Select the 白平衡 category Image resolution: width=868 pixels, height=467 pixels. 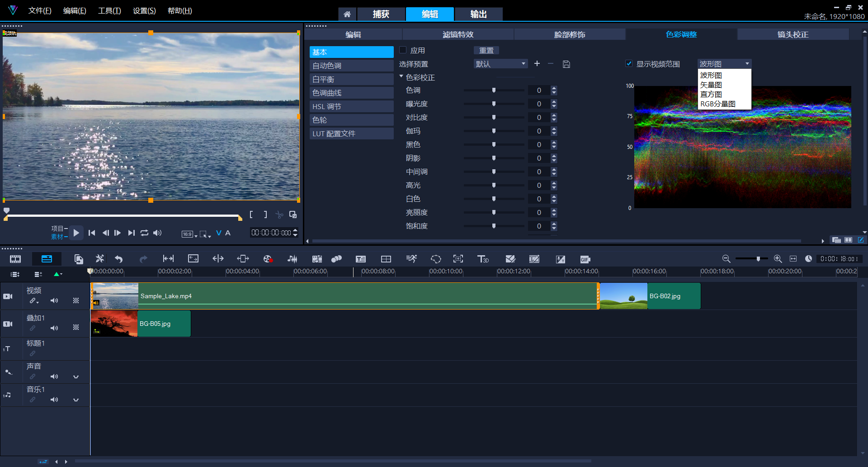coord(351,79)
